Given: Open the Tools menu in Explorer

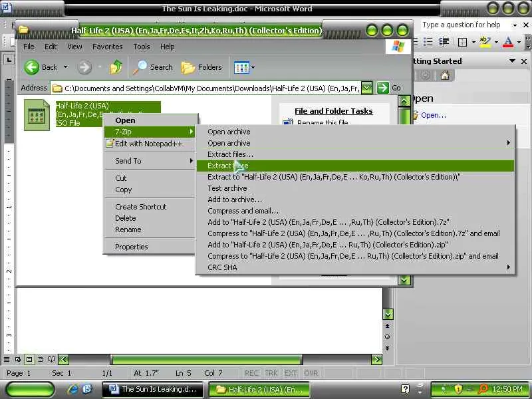Looking at the screenshot, I should click(142, 47).
